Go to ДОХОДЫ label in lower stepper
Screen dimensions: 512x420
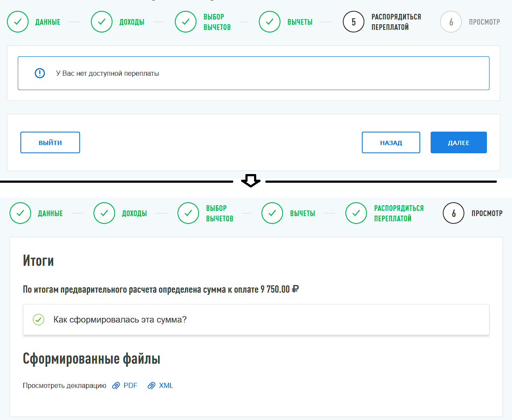(134, 213)
